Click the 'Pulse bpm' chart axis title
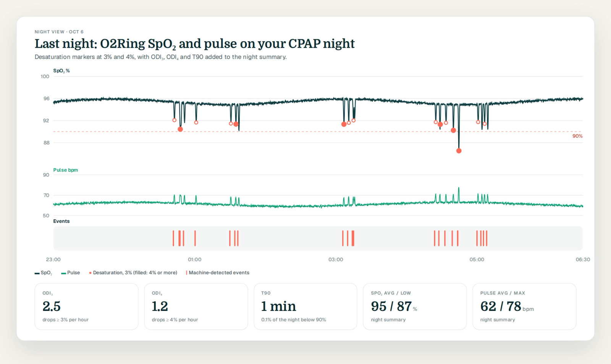 pyautogui.click(x=66, y=170)
